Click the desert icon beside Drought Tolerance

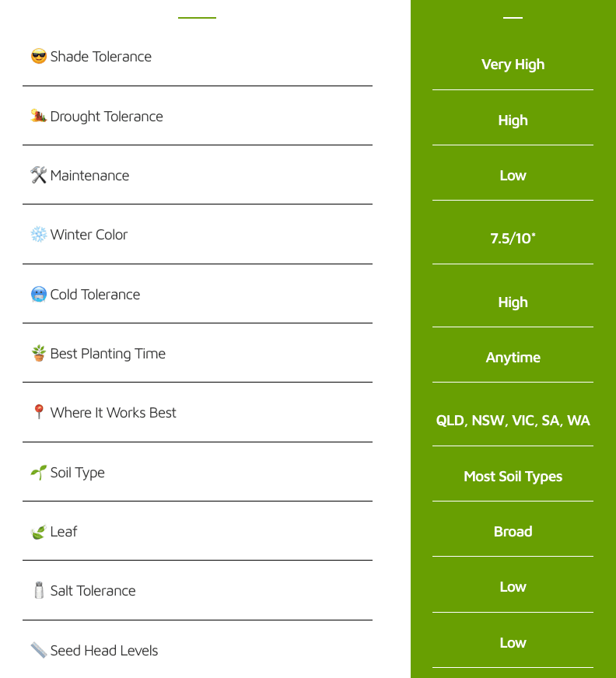[38, 117]
